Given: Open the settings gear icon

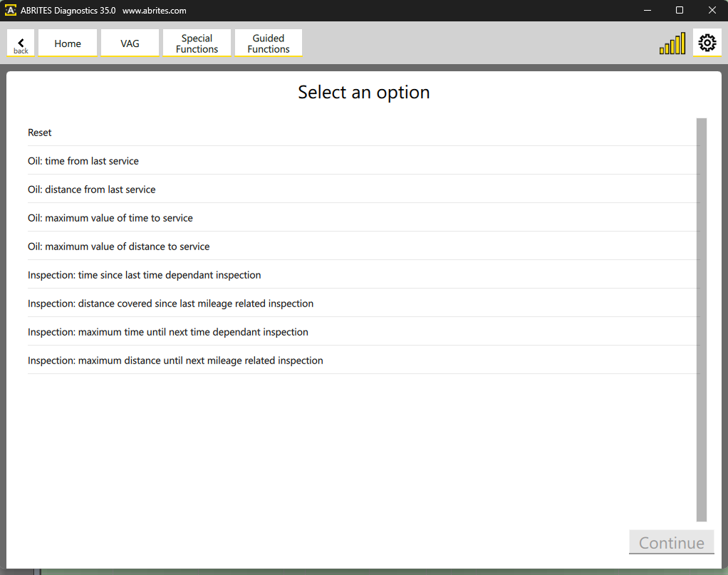Looking at the screenshot, I should [x=707, y=43].
